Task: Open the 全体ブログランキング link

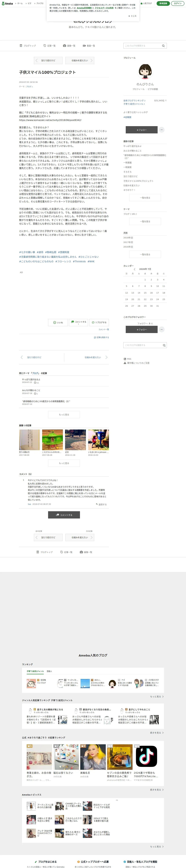Action: tap(134, 100)
